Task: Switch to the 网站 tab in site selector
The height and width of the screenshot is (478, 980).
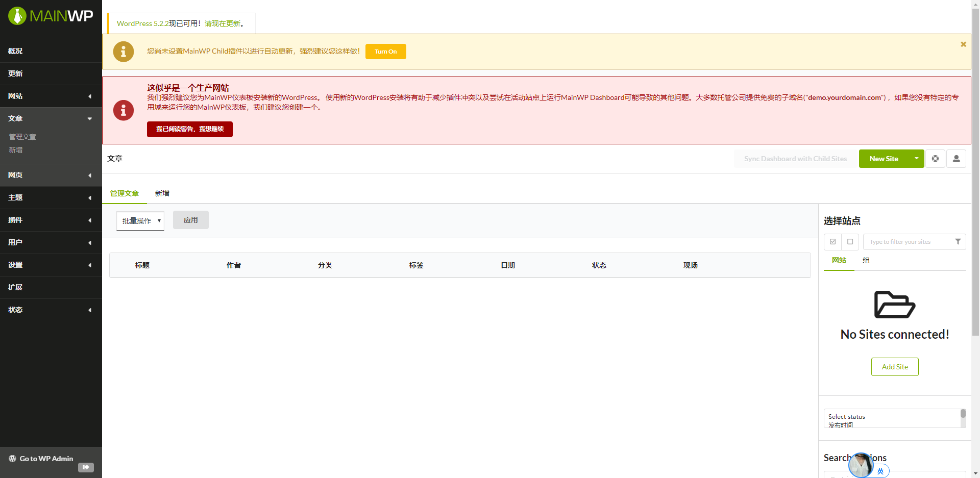Action: click(839, 260)
